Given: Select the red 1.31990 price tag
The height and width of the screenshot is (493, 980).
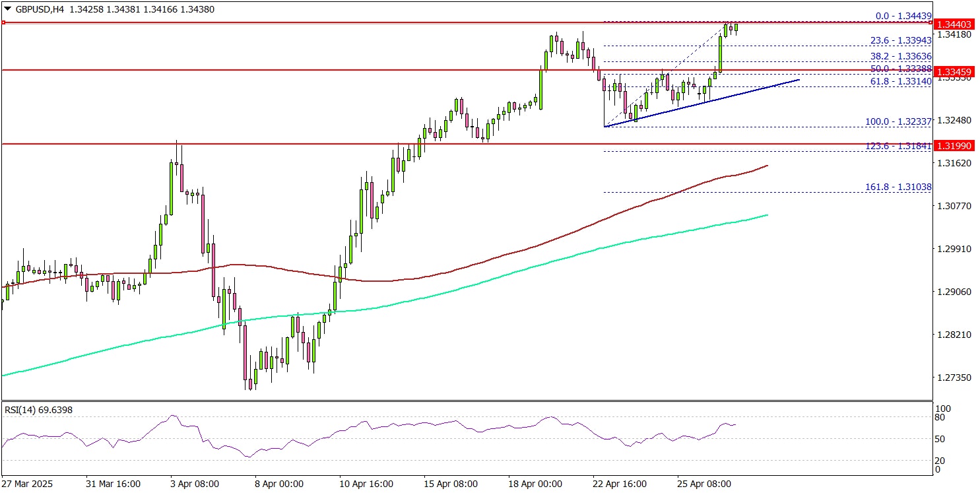Looking at the screenshot, I should (956, 145).
